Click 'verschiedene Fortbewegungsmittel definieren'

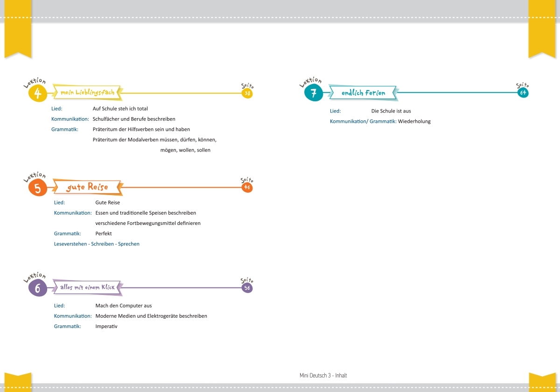[x=148, y=223]
